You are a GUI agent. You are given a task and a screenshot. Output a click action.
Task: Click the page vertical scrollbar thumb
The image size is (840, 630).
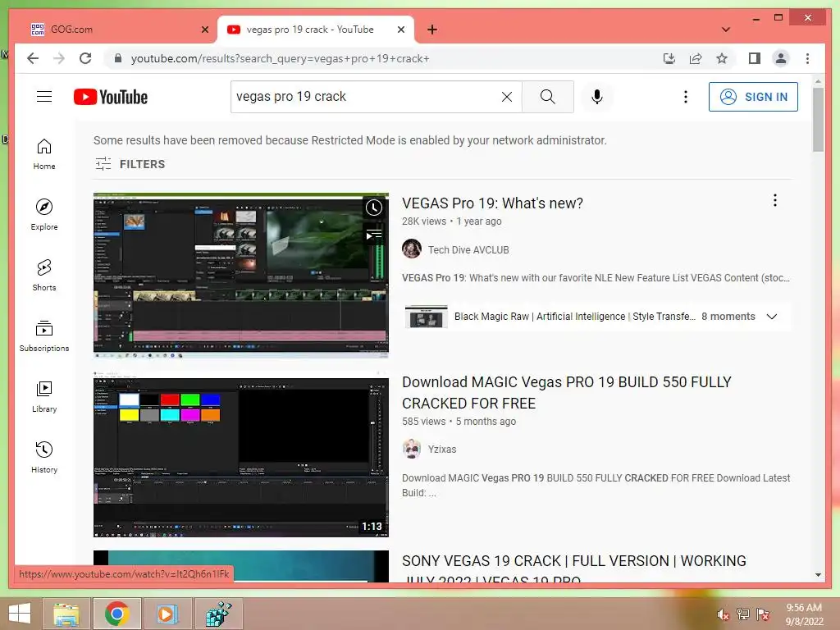[x=818, y=120]
